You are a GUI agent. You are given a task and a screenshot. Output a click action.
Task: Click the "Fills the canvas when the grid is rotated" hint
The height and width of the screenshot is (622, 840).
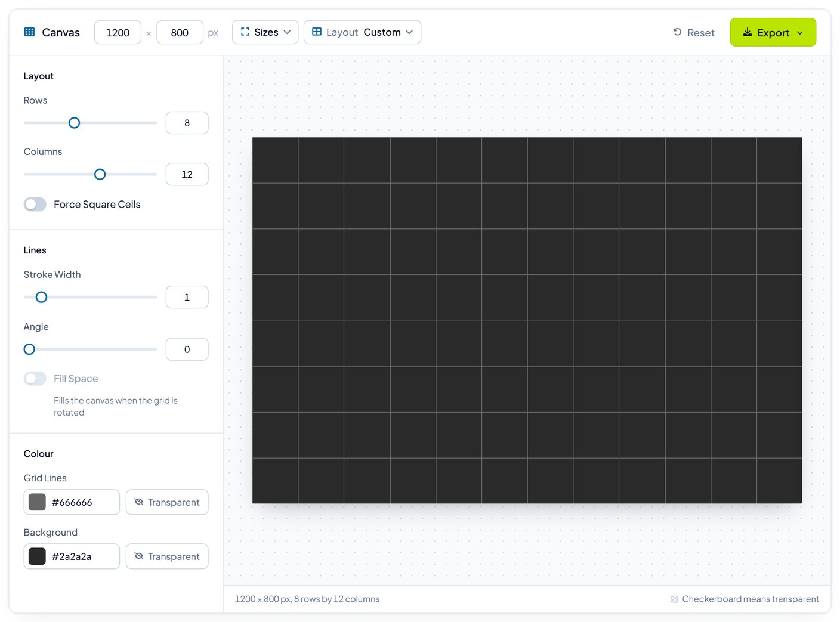[116, 406]
